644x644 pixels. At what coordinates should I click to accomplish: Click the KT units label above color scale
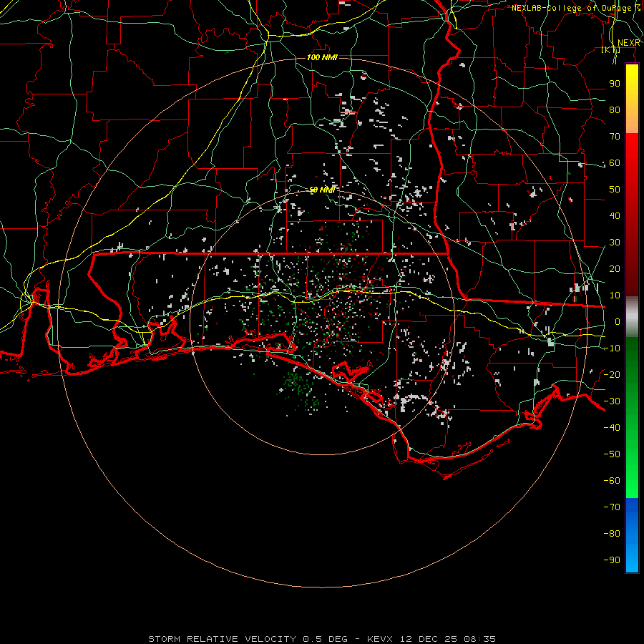pyautogui.click(x=611, y=49)
